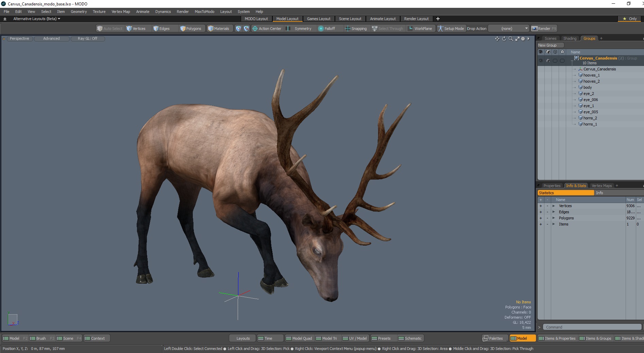644x353 pixels.
Task: Toggle Setup Mode
Action: (x=451, y=29)
